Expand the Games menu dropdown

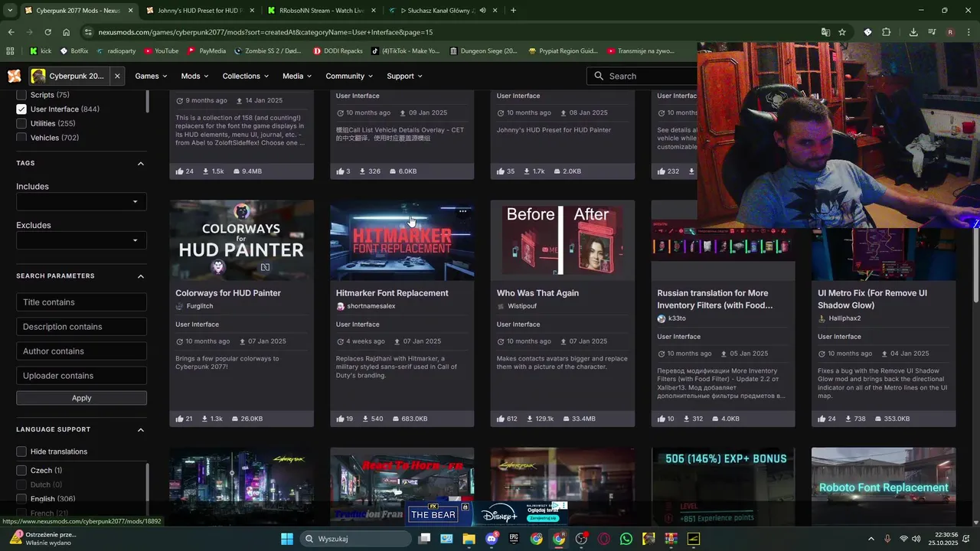(x=152, y=76)
